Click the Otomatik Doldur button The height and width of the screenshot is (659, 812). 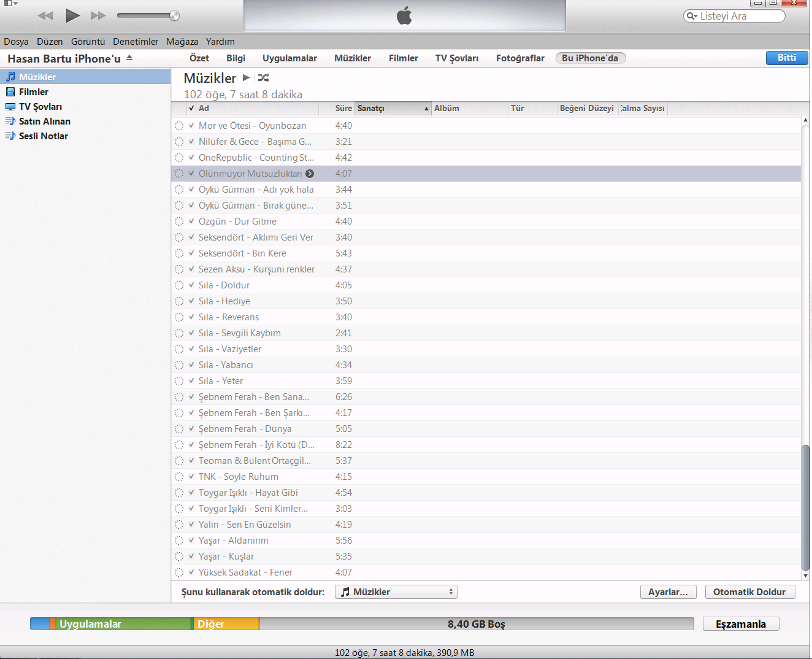(x=749, y=592)
